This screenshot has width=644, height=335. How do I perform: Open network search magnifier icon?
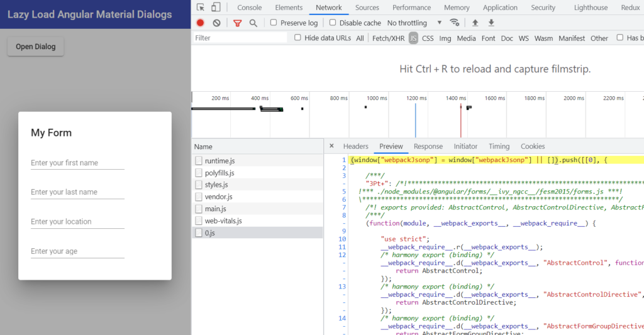[253, 23]
